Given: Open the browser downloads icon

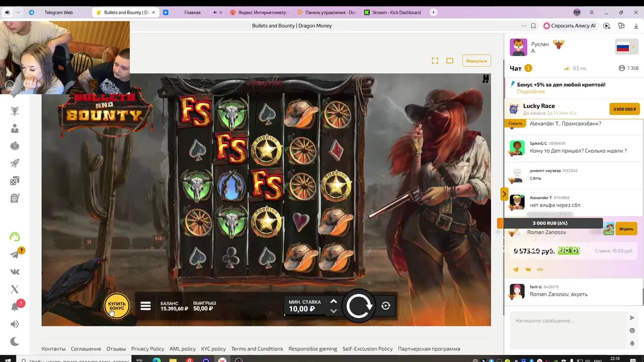Looking at the screenshot, I should pyautogui.click(x=636, y=26).
